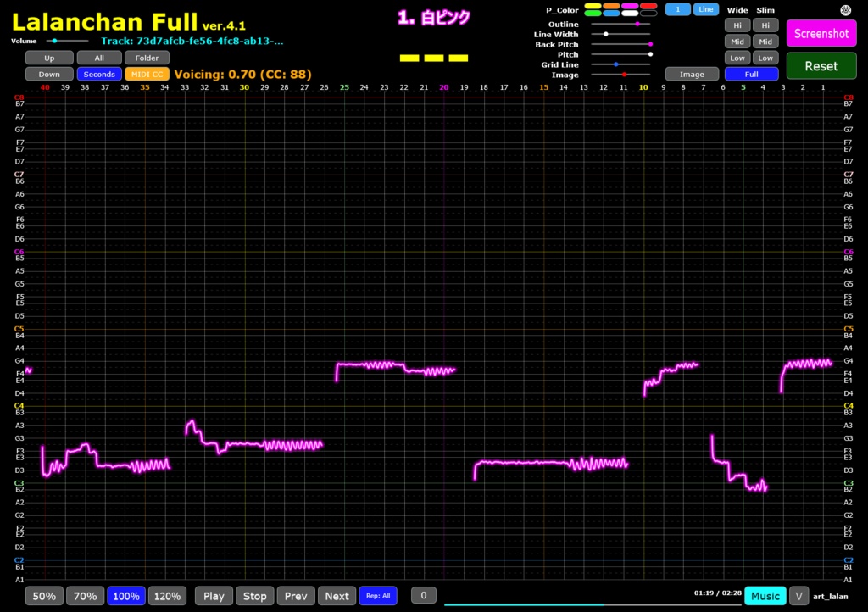Set playback speed to 120%
Viewport: 868px width, 612px height.
point(167,596)
